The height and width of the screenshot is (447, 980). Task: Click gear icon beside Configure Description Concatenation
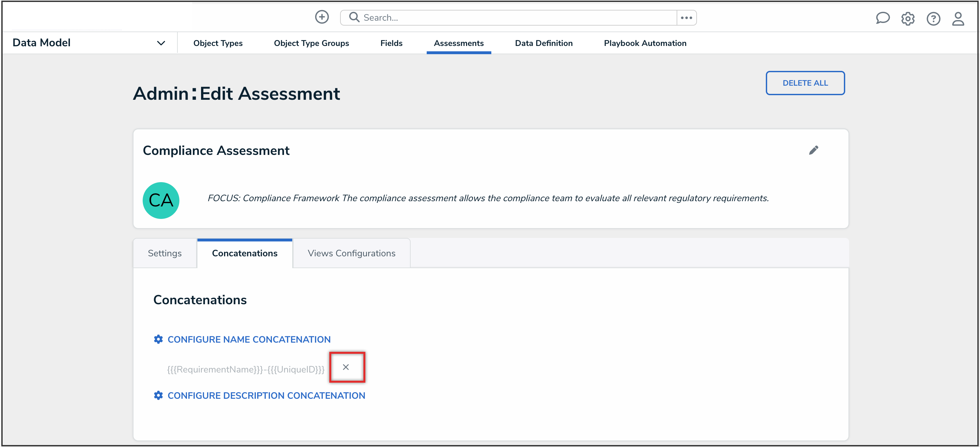158,395
